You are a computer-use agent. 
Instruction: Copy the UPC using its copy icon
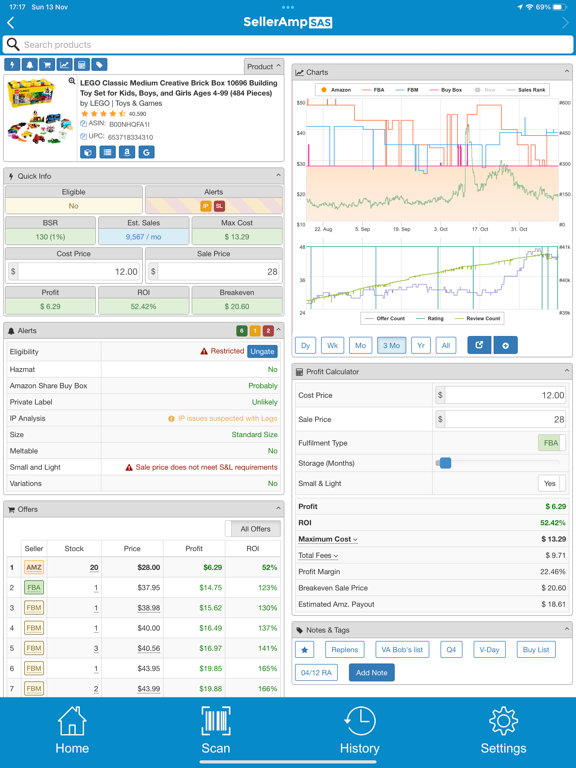point(83,137)
